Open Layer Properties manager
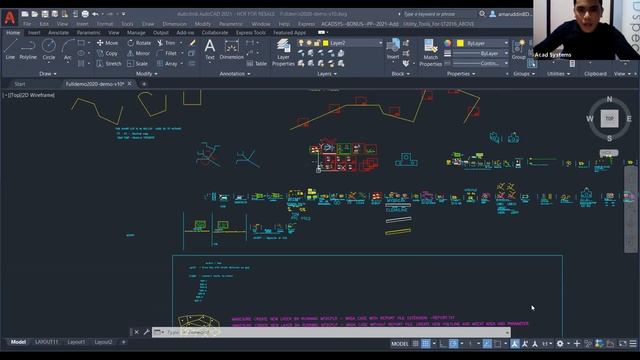The width and height of the screenshot is (640, 360). click(x=283, y=52)
